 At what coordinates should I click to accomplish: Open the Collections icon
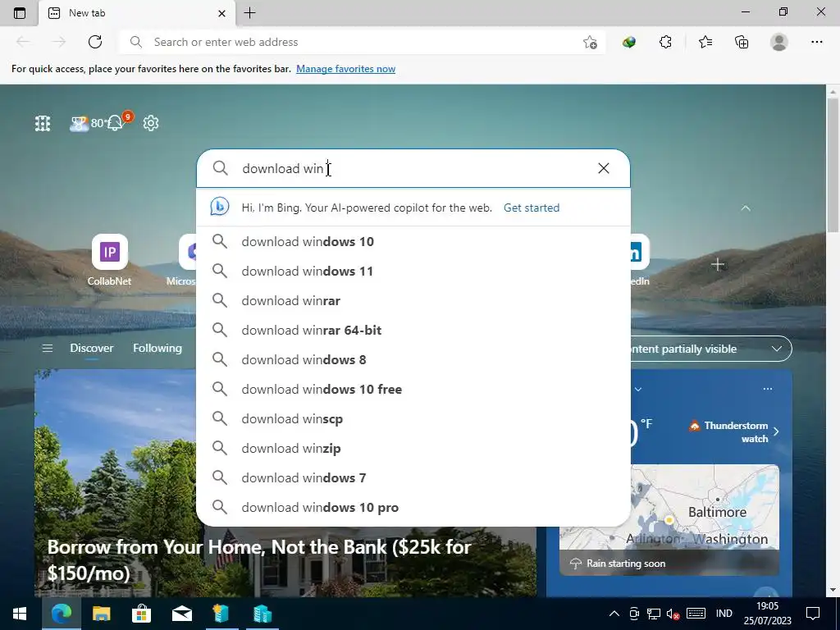[742, 42]
